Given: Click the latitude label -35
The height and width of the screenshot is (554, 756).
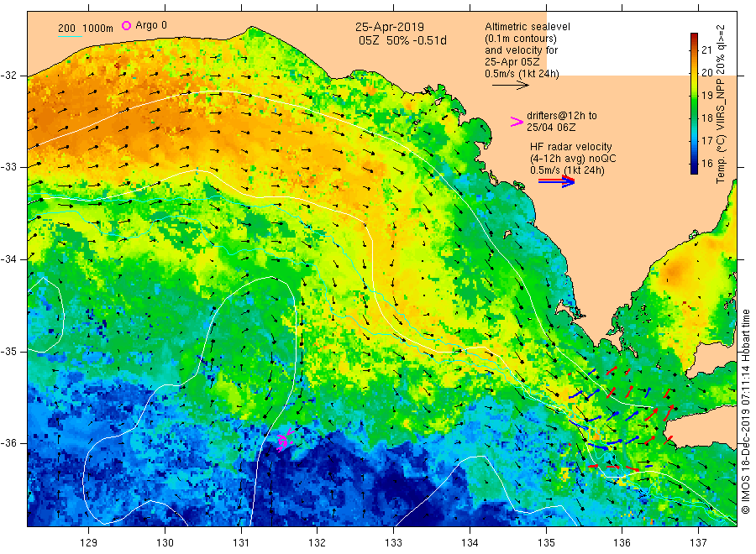Looking at the screenshot, I should click(9, 351).
